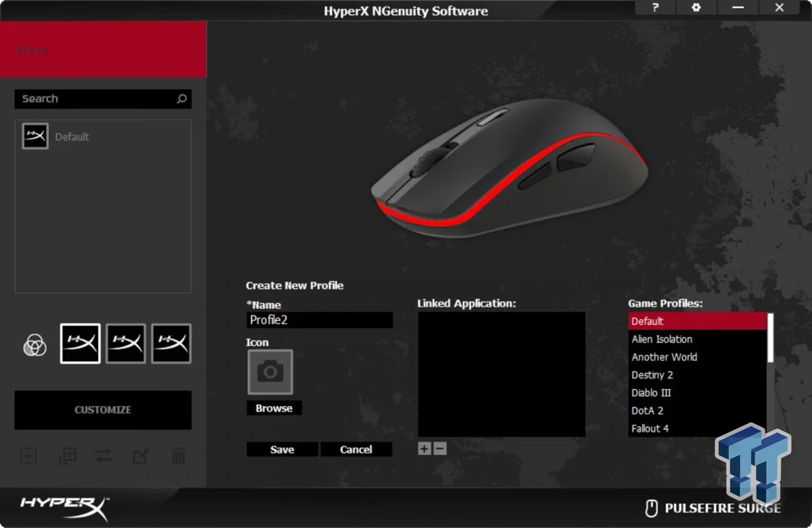Image resolution: width=812 pixels, height=528 pixels.
Task: Click the duplicate profile icon
Action: (x=67, y=456)
